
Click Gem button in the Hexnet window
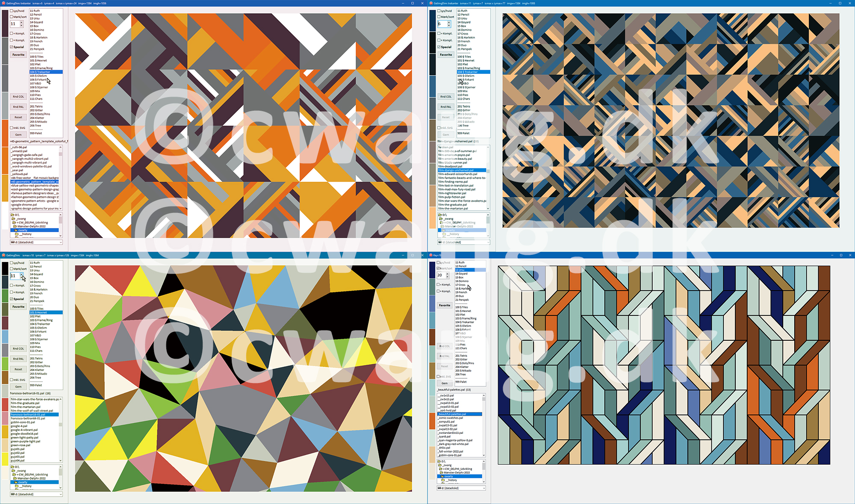18,386
